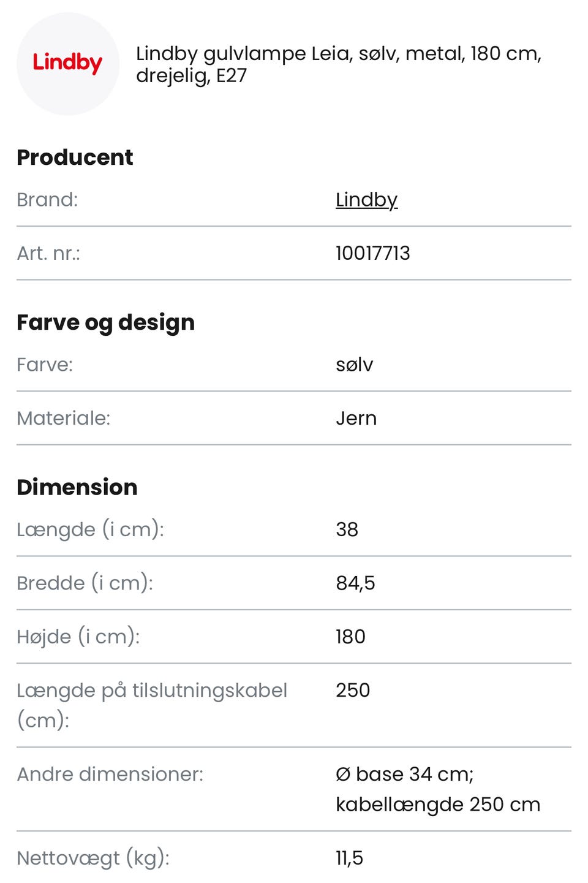Screen dimensions: 588x883
Task: Select the article number 10017713
Action: tap(372, 253)
